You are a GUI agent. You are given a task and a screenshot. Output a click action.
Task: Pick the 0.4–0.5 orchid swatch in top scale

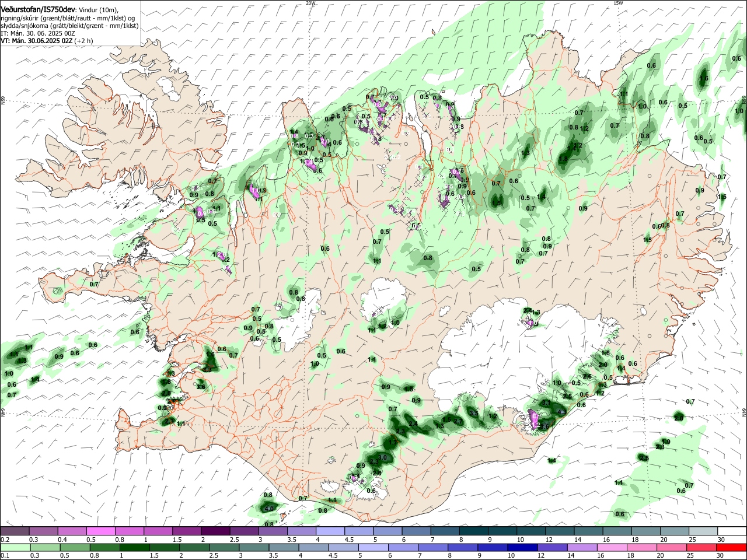pos(72,531)
